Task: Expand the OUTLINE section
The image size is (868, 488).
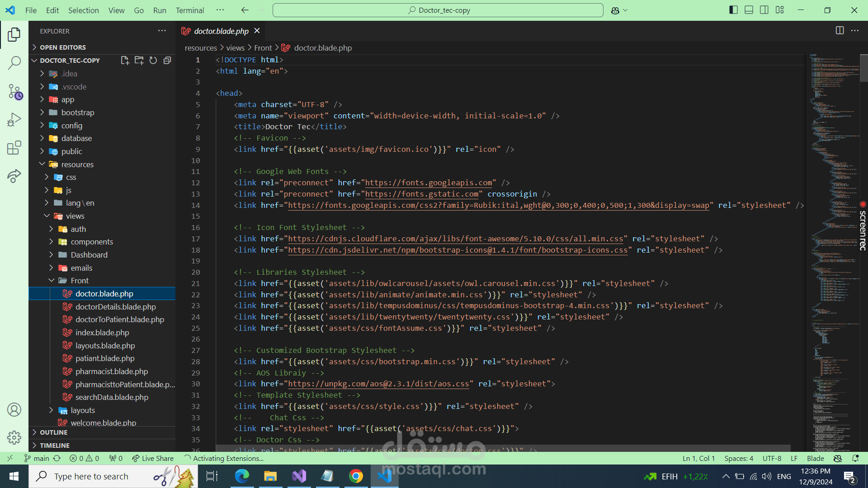Action: [53, 432]
